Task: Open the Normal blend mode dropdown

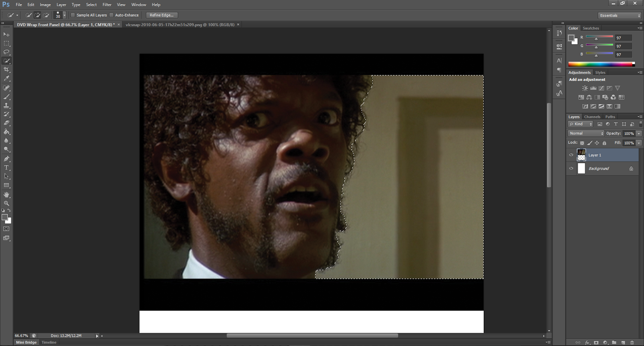Action: pyautogui.click(x=586, y=133)
